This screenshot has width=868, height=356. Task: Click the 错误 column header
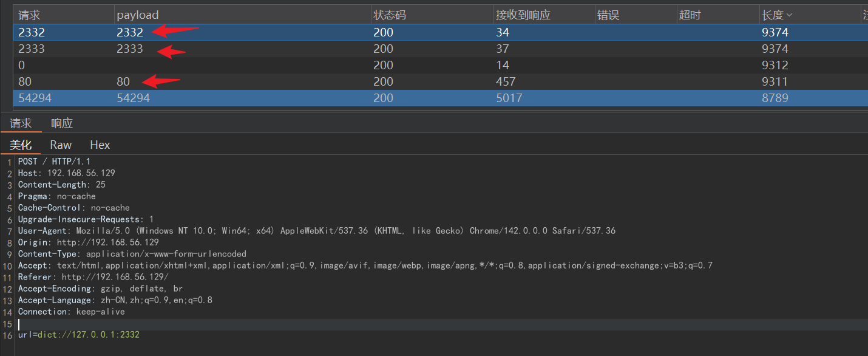click(608, 15)
